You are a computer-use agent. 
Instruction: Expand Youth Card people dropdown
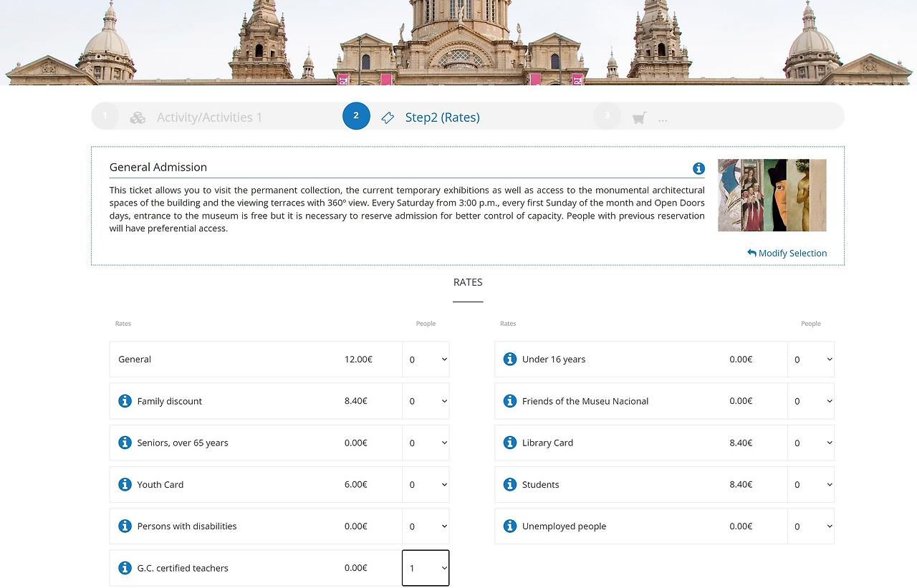[426, 484]
